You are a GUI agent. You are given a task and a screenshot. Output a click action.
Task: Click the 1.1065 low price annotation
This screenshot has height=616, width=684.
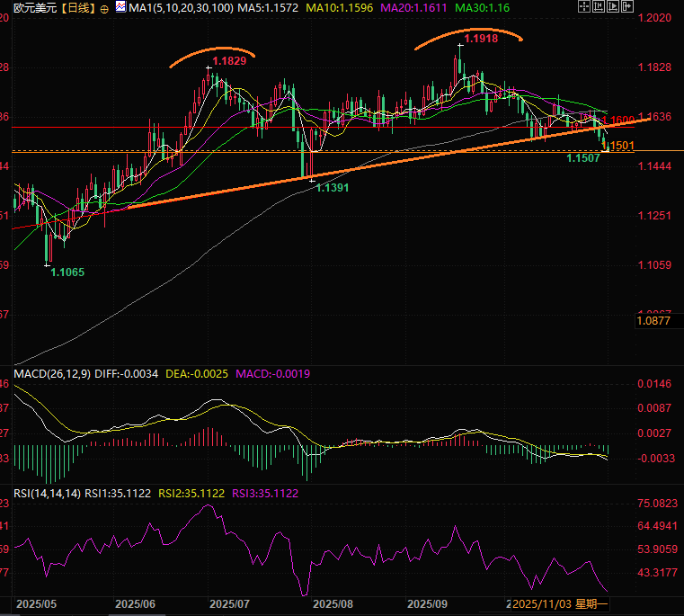(x=67, y=272)
